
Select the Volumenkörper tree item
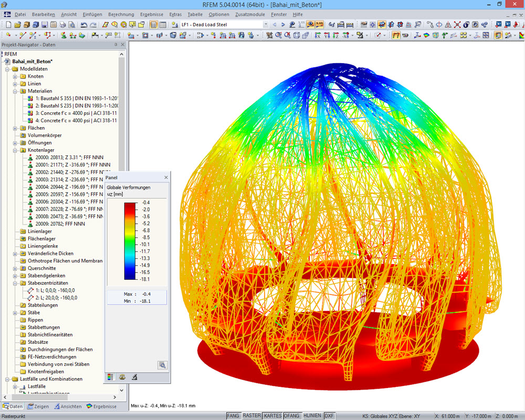point(45,135)
